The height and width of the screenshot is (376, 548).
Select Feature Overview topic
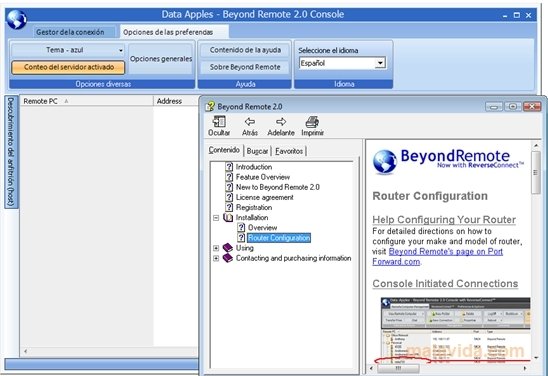(263, 177)
